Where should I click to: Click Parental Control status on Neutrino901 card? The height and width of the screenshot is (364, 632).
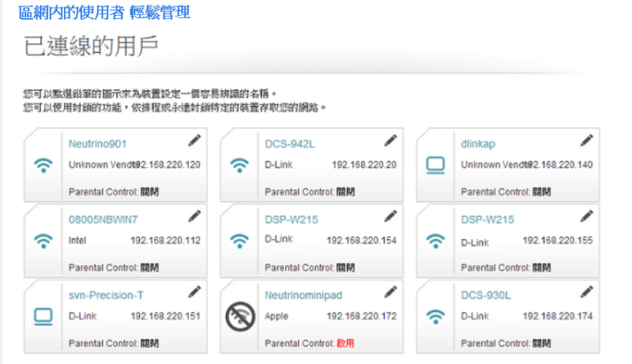click(x=149, y=192)
